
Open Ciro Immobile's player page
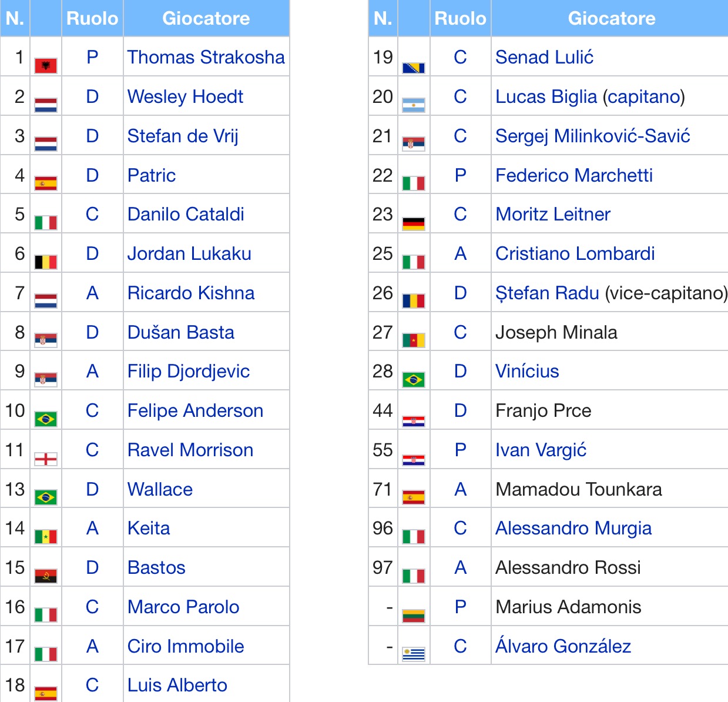pyautogui.click(x=186, y=646)
